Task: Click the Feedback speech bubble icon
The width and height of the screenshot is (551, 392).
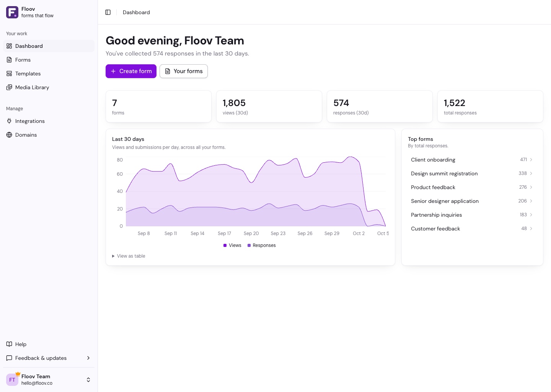Action: [x=9, y=358]
